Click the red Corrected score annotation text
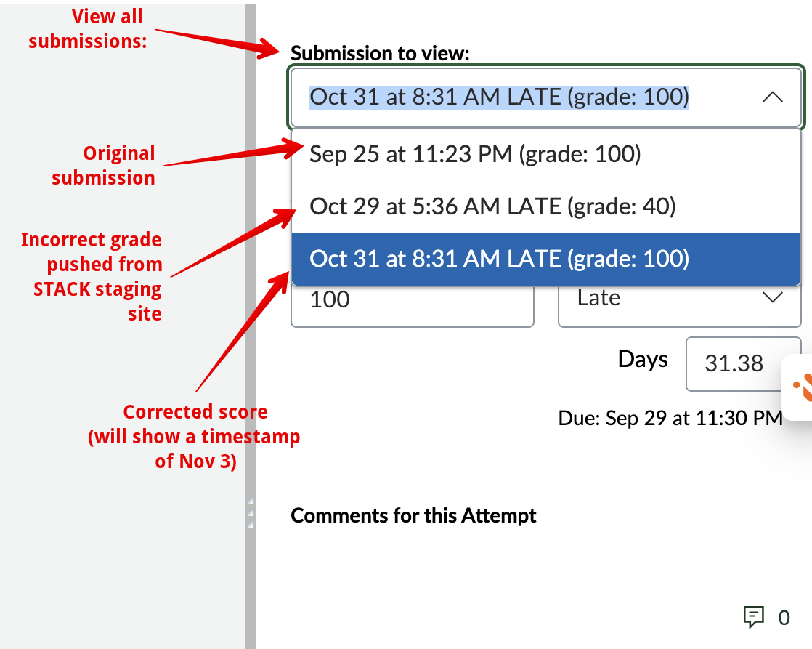 195,436
